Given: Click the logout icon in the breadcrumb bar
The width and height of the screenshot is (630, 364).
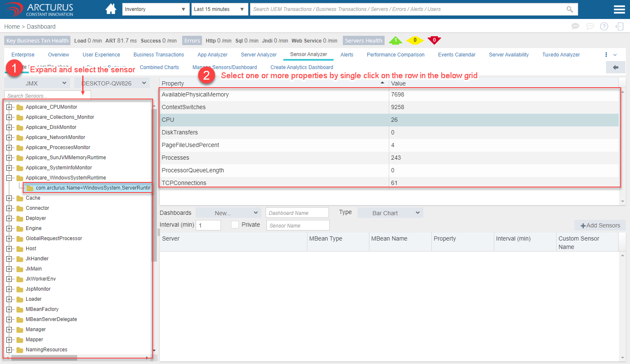Looking at the screenshot, I should 619,27.
